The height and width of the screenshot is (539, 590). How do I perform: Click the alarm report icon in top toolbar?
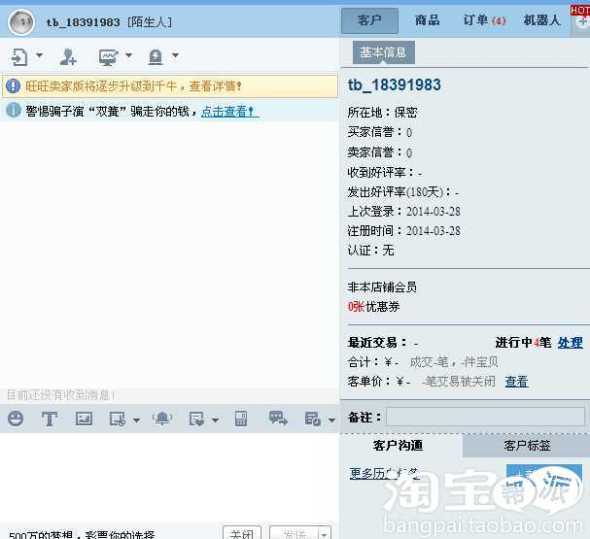pos(155,57)
